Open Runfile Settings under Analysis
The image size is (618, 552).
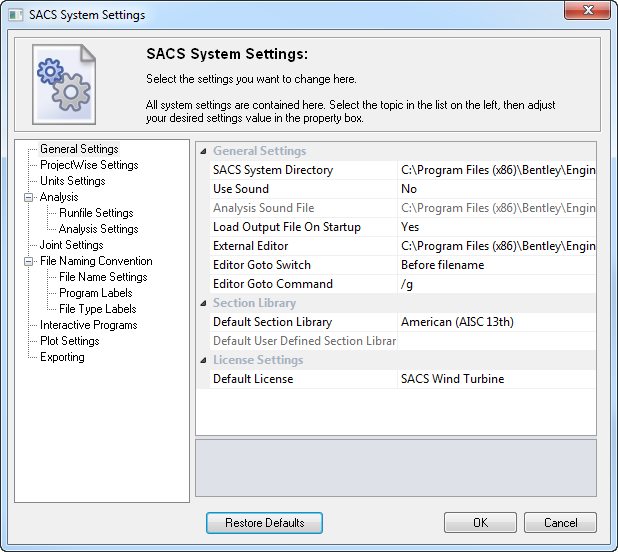click(x=96, y=213)
